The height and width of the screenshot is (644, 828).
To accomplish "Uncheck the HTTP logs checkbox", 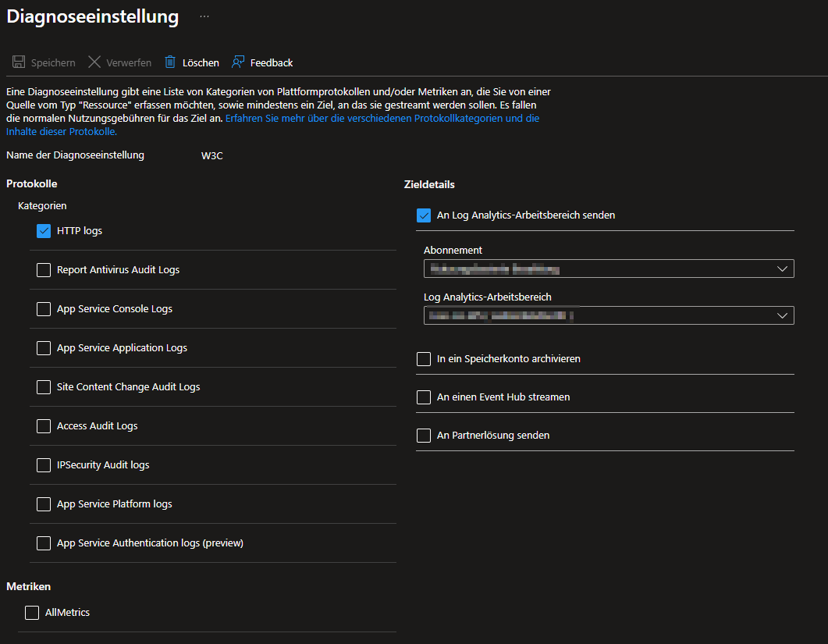I will (x=44, y=231).
